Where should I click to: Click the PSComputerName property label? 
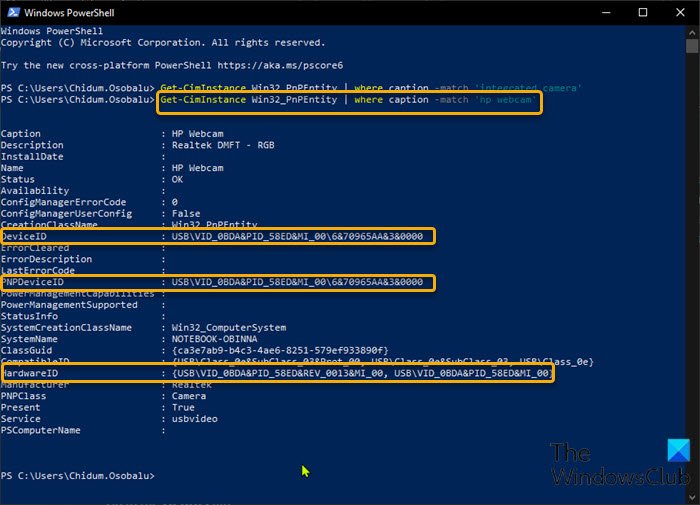(41, 430)
